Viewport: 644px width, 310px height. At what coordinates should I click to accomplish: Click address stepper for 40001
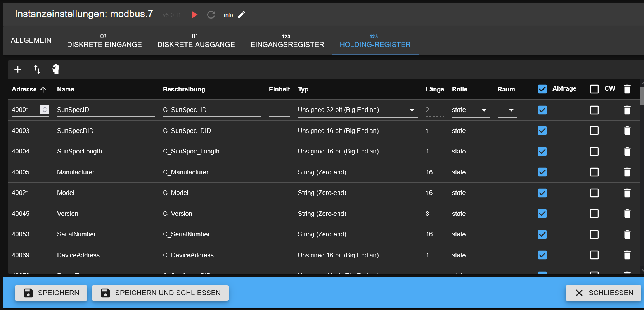pos(45,110)
